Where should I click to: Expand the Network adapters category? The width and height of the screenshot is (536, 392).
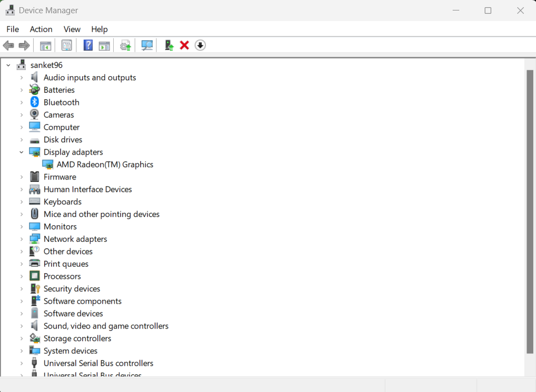tap(21, 239)
